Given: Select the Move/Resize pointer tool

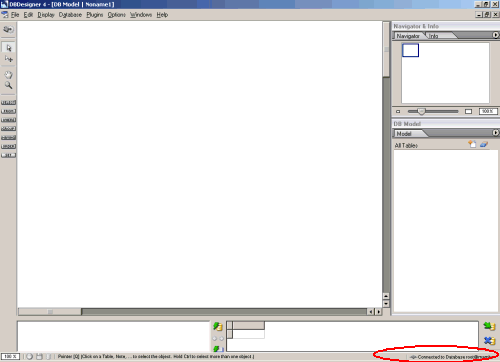Looking at the screenshot, I should 9,59.
